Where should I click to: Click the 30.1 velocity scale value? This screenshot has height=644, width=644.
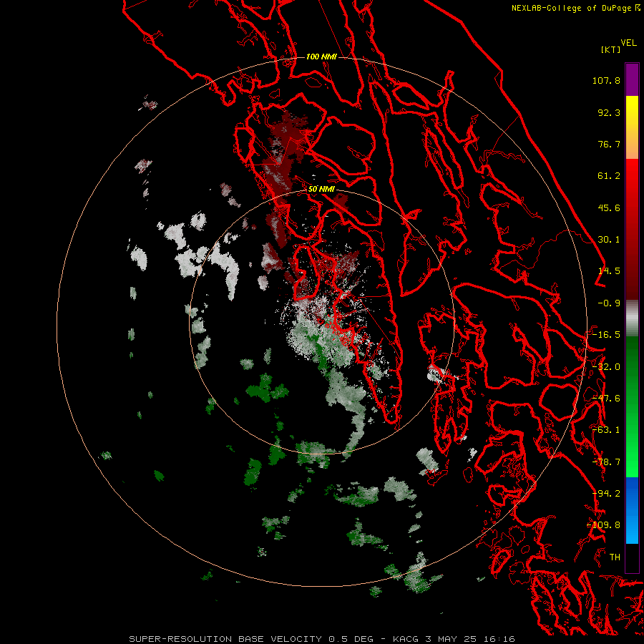(609, 240)
